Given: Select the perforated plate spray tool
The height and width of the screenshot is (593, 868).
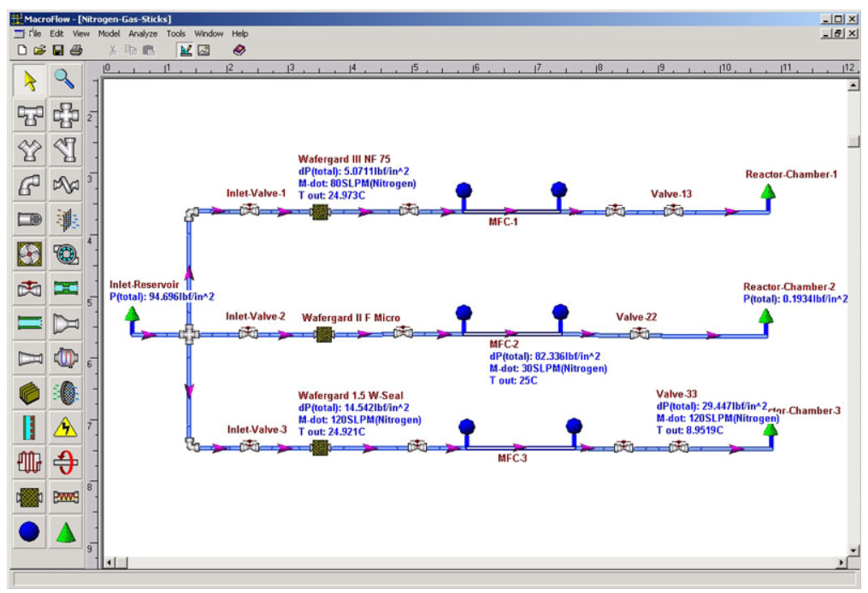Looking at the screenshot, I should coord(65,393).
